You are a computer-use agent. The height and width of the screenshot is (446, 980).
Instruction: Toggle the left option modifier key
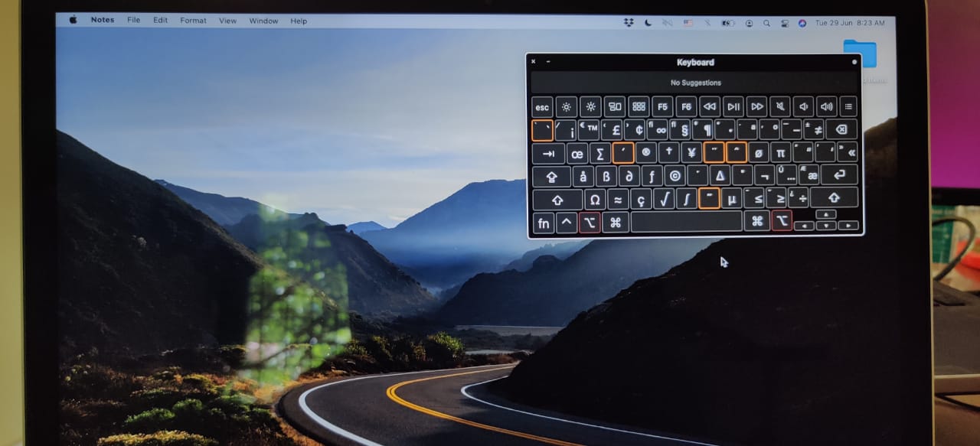590,223
